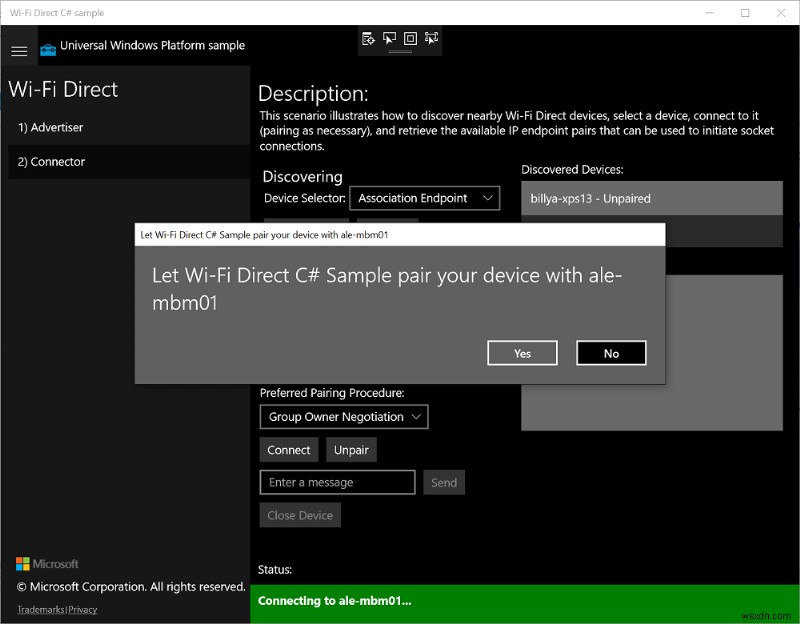
Task: Open the Device Selector dropdown
Action: pos(424,197)
